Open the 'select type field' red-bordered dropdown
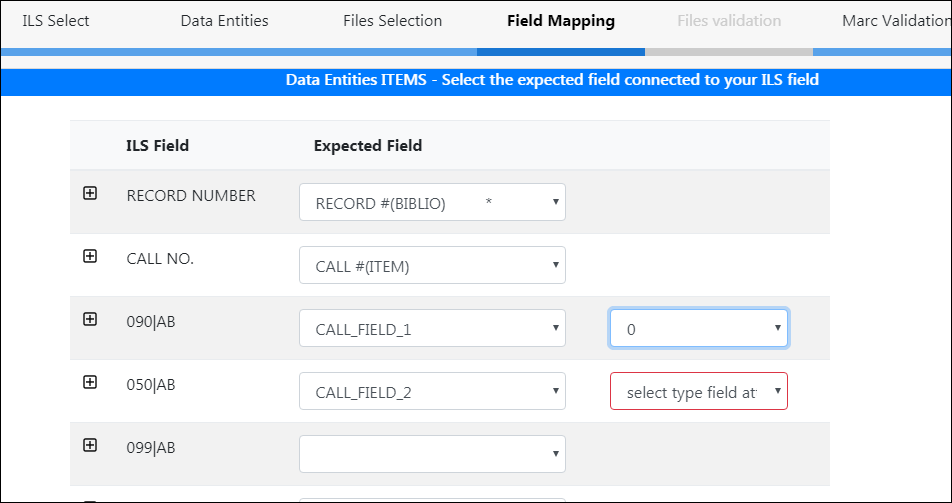Viewport: 952px width, 503px height. 699,391
